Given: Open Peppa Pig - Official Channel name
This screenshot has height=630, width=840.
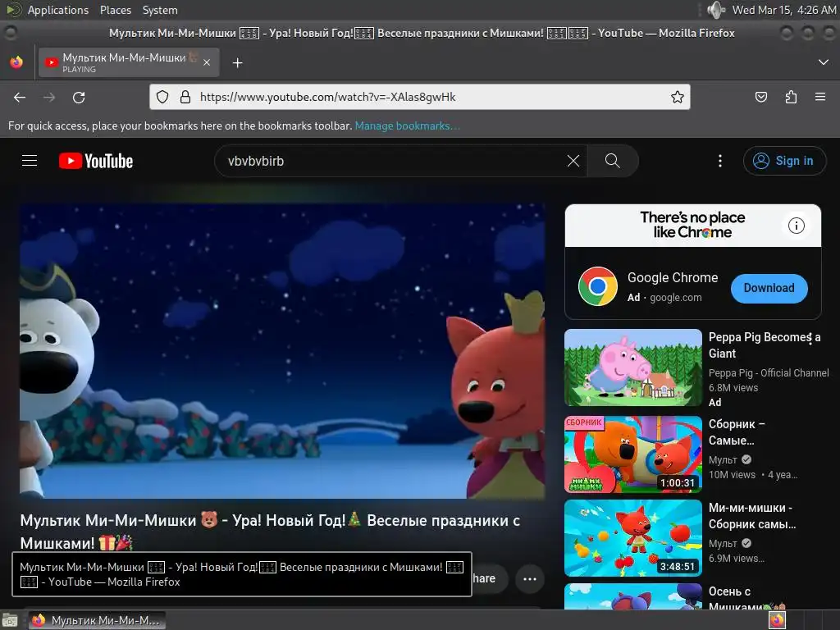Looking at the screenshot, I should click(x=769, y=373).
